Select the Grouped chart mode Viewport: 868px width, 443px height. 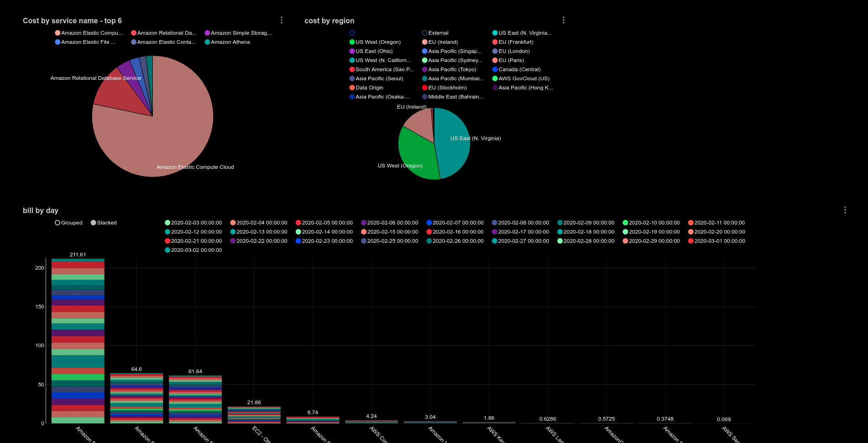click(69, 223)
